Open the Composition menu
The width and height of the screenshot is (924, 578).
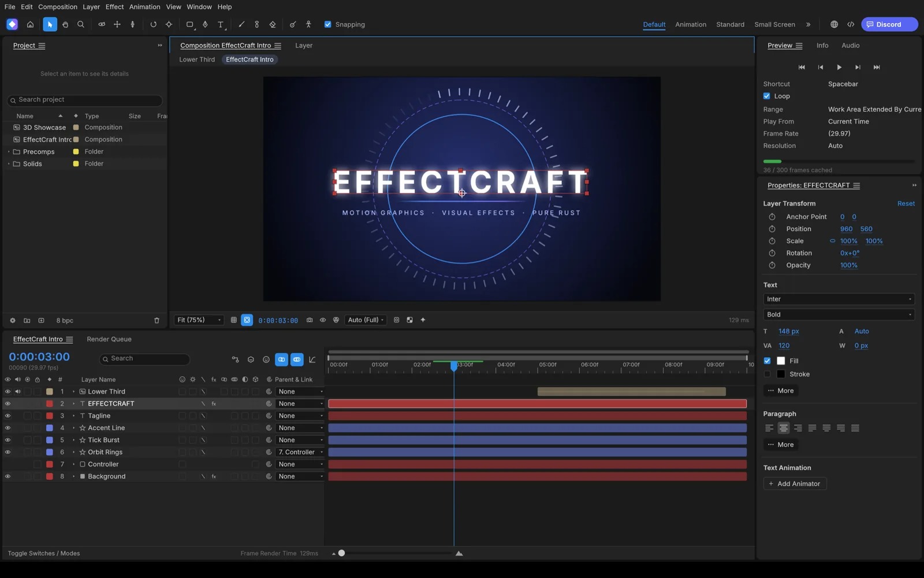pyautogui.click(x=58, y=7)
